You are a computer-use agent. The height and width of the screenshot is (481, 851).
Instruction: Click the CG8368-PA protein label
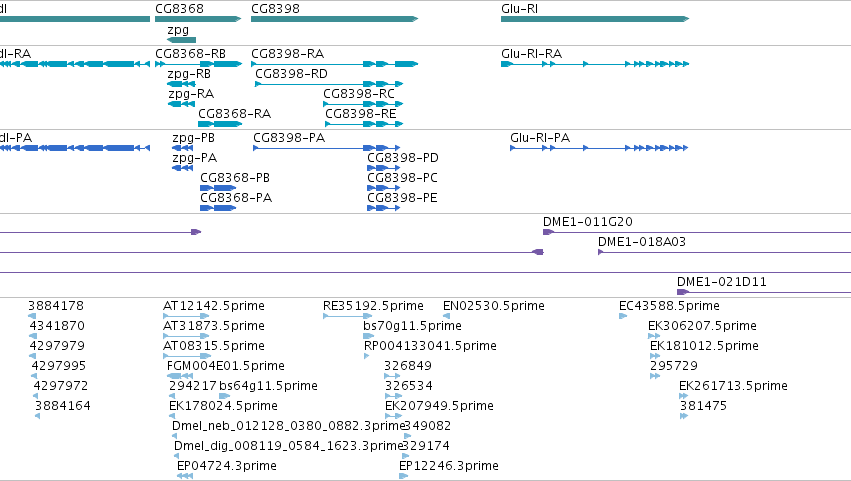(x=236, y=198)
